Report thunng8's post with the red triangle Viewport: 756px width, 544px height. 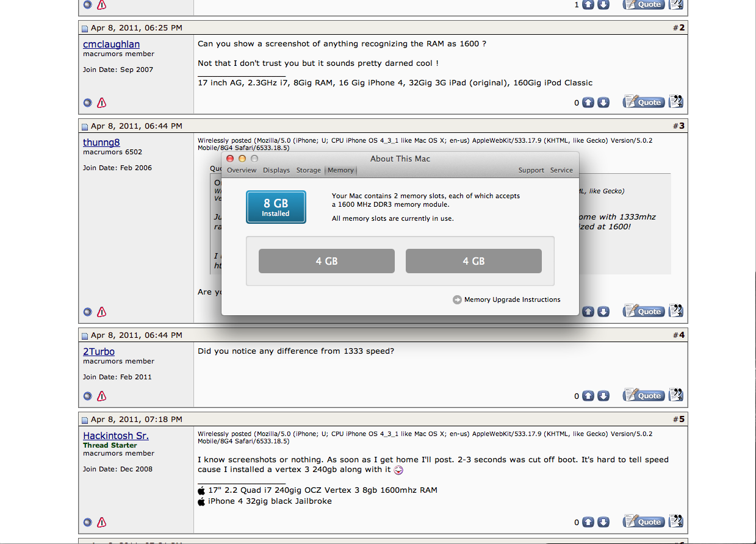101,312
